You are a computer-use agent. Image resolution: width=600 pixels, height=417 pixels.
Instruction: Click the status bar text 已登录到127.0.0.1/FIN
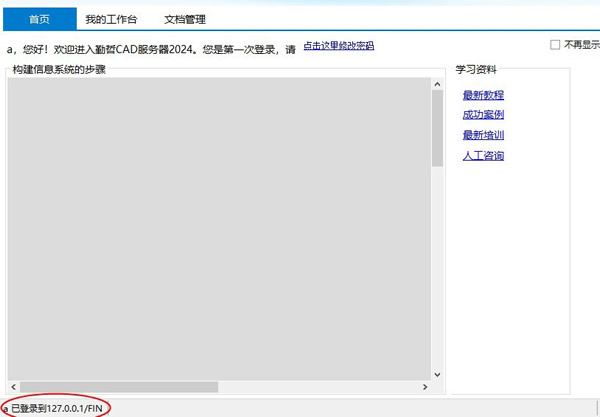[x=58, y=408]
